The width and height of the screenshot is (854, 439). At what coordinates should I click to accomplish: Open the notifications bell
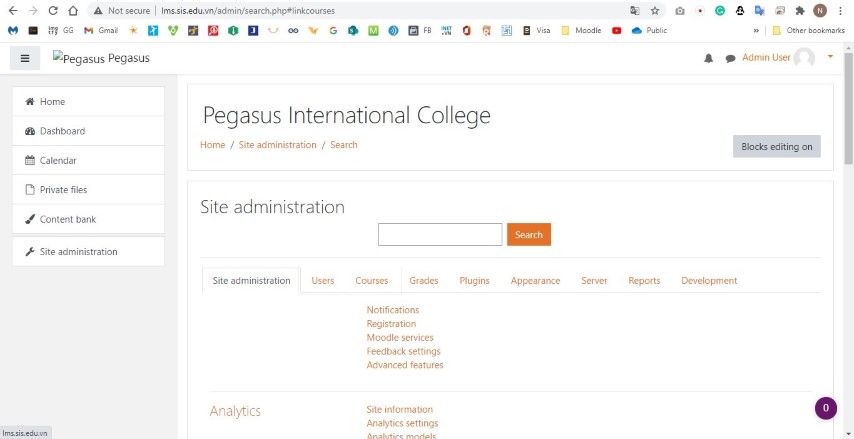[x=709, y=58]
